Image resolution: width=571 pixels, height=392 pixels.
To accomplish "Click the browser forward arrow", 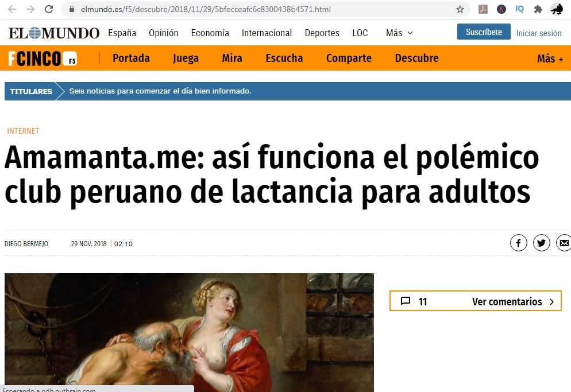I will pyautogui.click(x=30, y=9).
